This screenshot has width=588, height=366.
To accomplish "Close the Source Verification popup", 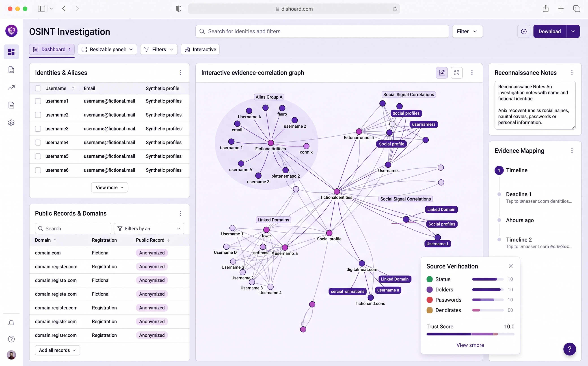I will (511, 266).
